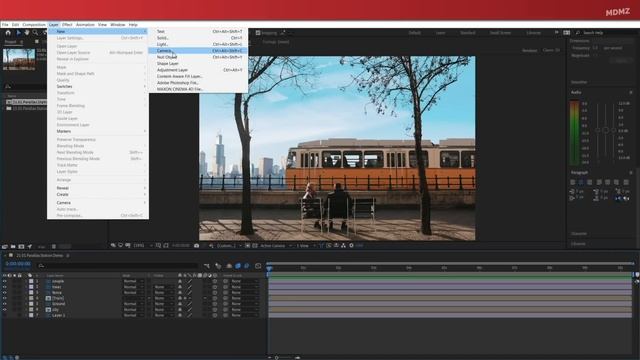Hide the trees layer with its eye icon
Screen dimensions: 640x360
[5, 287]
